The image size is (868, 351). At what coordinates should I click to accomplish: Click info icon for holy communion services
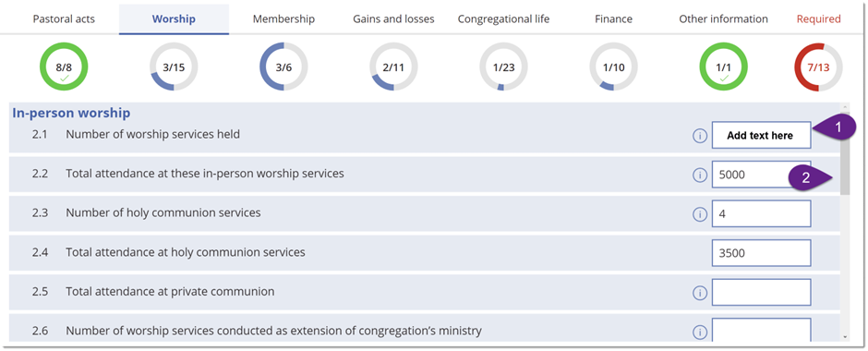click(700, 214)
